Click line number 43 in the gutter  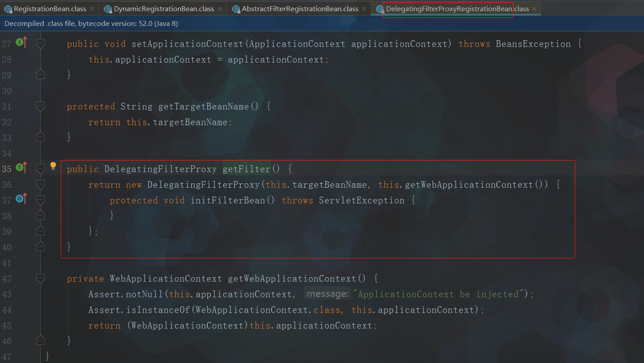click(7, 294)
